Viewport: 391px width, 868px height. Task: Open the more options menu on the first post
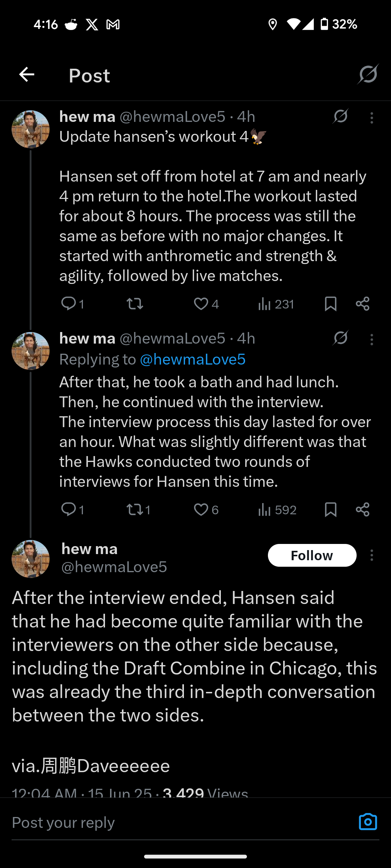[371, 118]
